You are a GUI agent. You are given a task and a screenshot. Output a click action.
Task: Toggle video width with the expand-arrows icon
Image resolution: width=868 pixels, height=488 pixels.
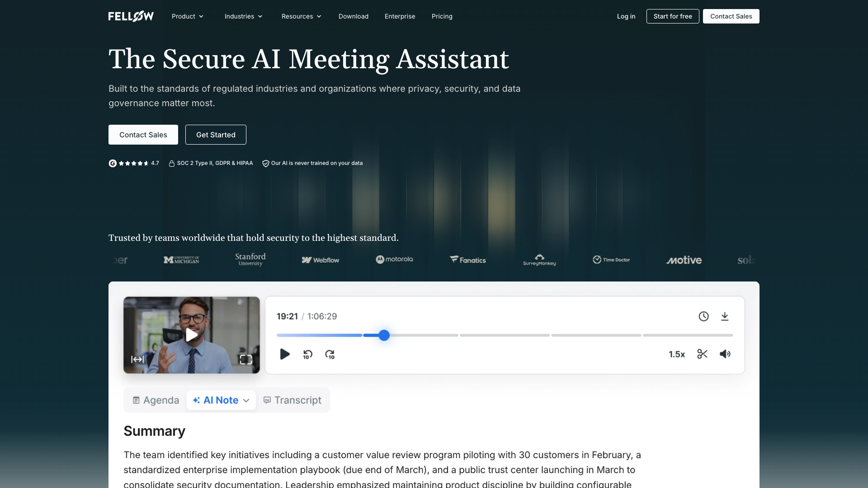tap(137, 359)
